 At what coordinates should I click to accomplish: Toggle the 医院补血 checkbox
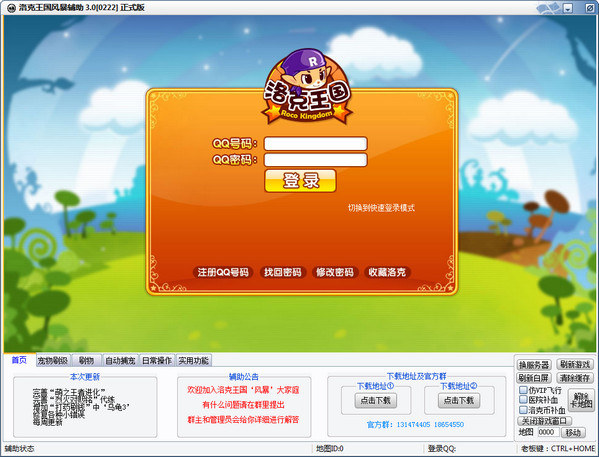523,400
